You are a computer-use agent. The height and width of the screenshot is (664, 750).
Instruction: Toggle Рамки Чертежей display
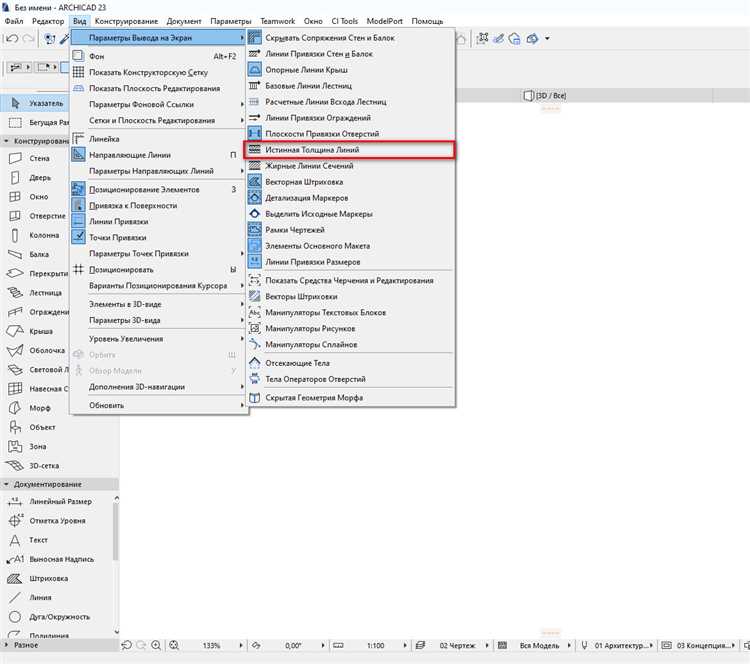click(350, 230)
